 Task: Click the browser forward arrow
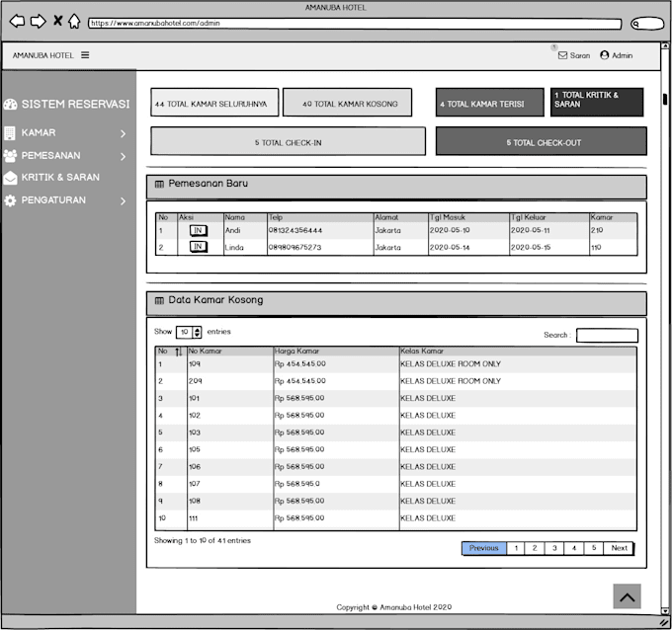click(39, 21)
